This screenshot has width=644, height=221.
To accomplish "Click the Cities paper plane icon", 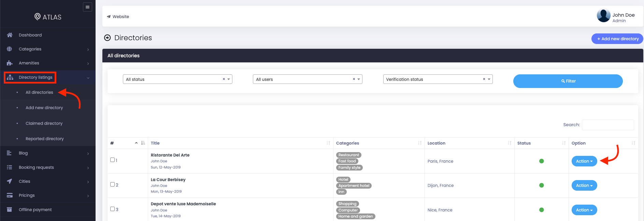I will (x=10, y=181).
